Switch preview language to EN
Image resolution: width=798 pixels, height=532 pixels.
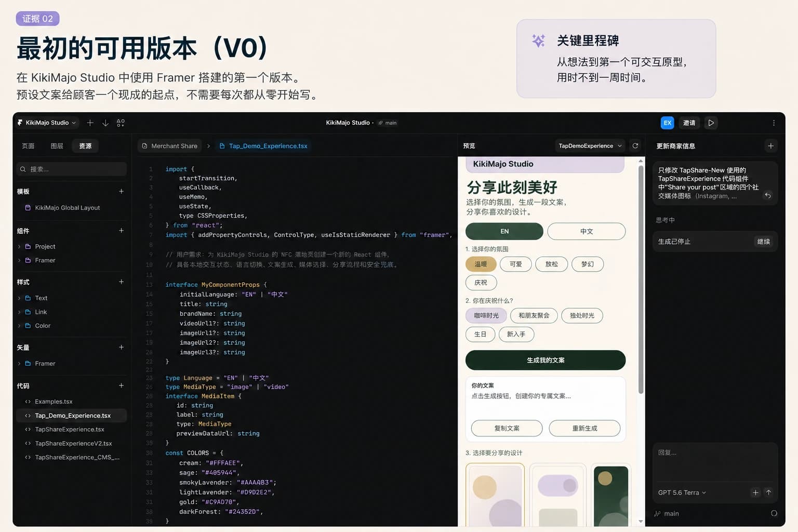click(x=504, y=231)
